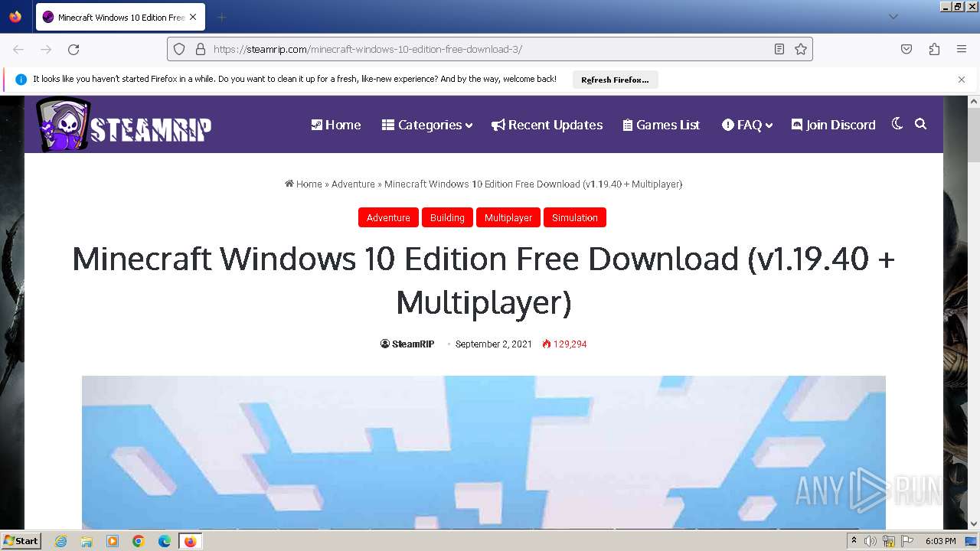Toggle Reader View icon in address bar
This screenshot has height=551, width=980.
779,49
